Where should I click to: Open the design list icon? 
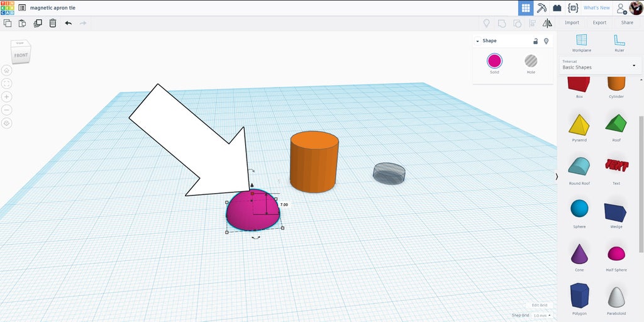(22, 8)
